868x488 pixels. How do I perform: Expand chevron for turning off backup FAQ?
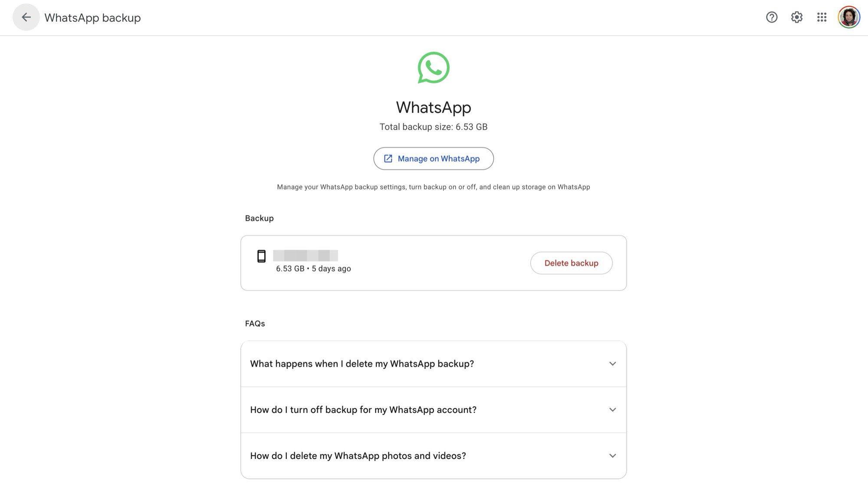pyautogui.click(x=612, y=409)
